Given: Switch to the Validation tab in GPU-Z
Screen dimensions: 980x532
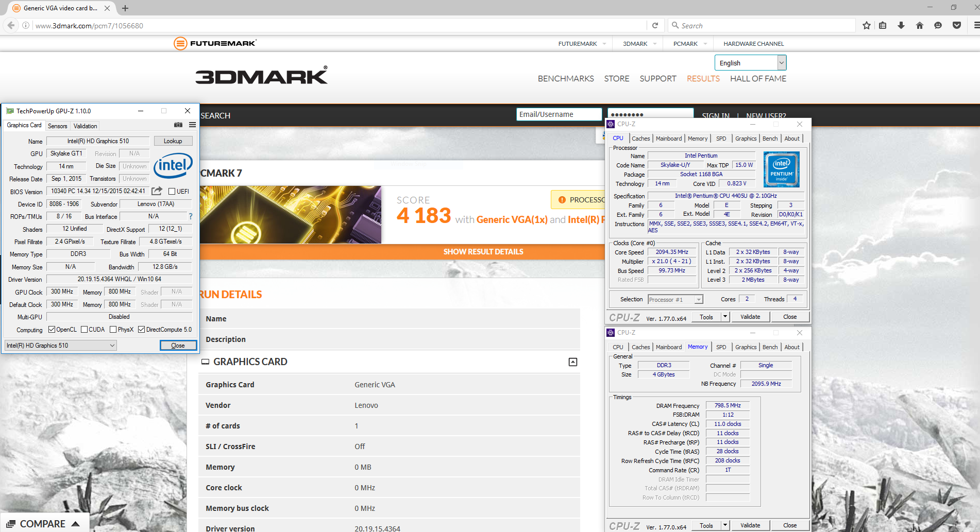Looking at the screenshot, I should pyautogui.click(x=85, y=126).
